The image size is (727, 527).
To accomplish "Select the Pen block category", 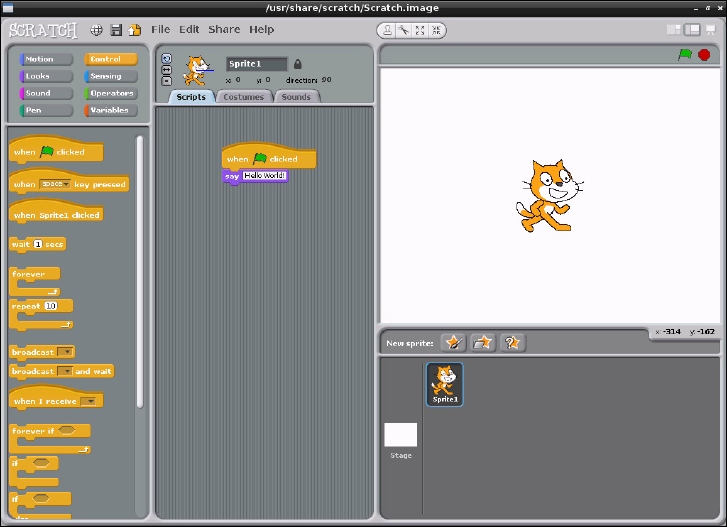I will (x=46, y=110).
